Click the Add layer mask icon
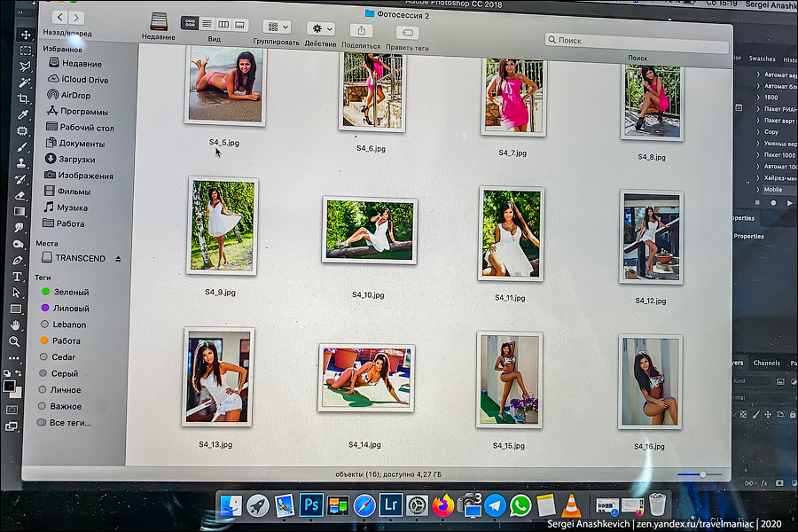Image resolution: width=798 pixels, height=532 pixels. pyautogui.click(x=779, y=482)
